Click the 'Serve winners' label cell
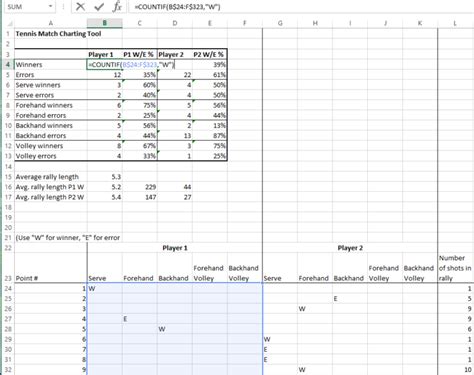Viewport: 474px width, 375px height. coord(51,85)
